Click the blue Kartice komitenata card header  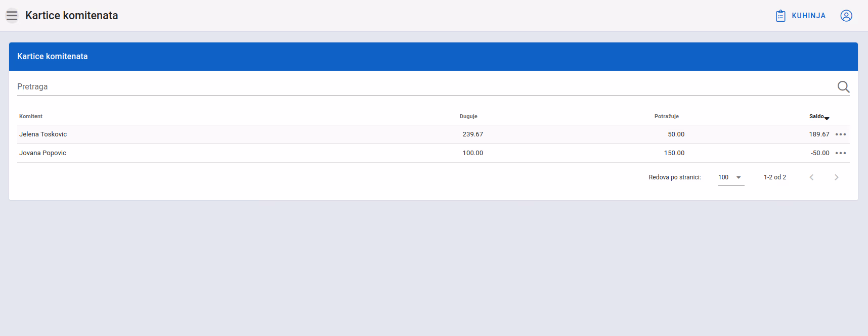[x=433, y=57]
